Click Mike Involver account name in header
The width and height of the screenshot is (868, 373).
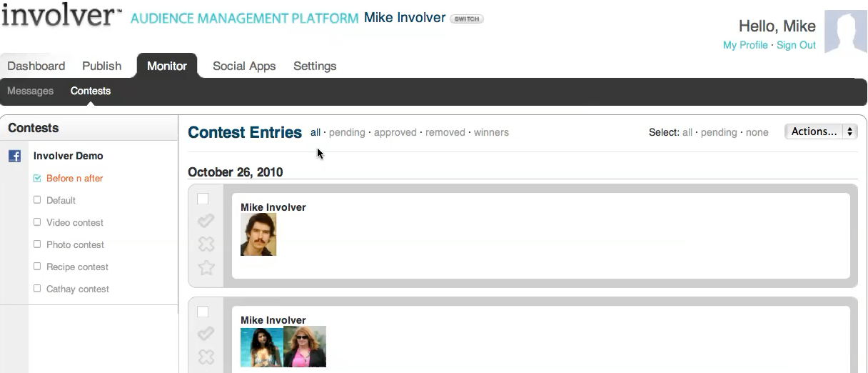pyautogui.click(x=405, y=18)
